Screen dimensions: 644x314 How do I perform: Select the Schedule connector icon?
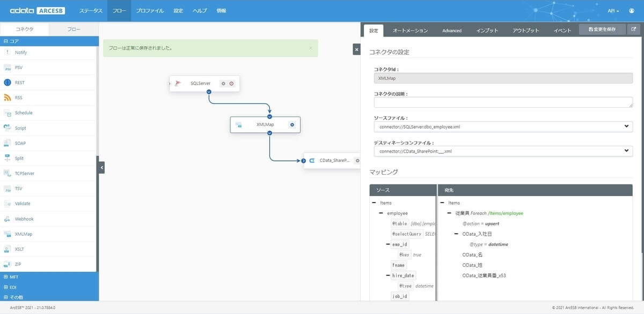click(8, 113)
